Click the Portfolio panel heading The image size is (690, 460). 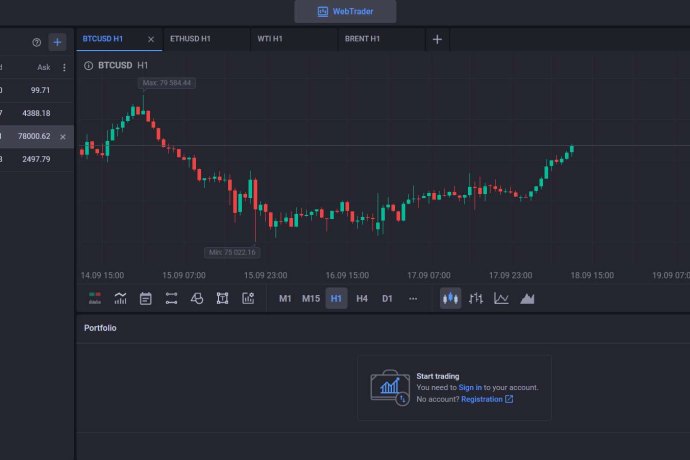(x=100, y=328)
